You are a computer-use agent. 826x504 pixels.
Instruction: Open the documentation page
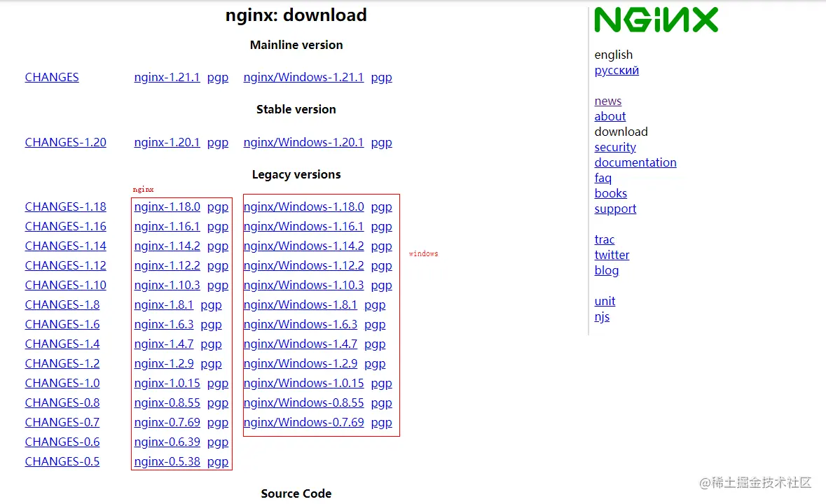(x=635, y=162)
